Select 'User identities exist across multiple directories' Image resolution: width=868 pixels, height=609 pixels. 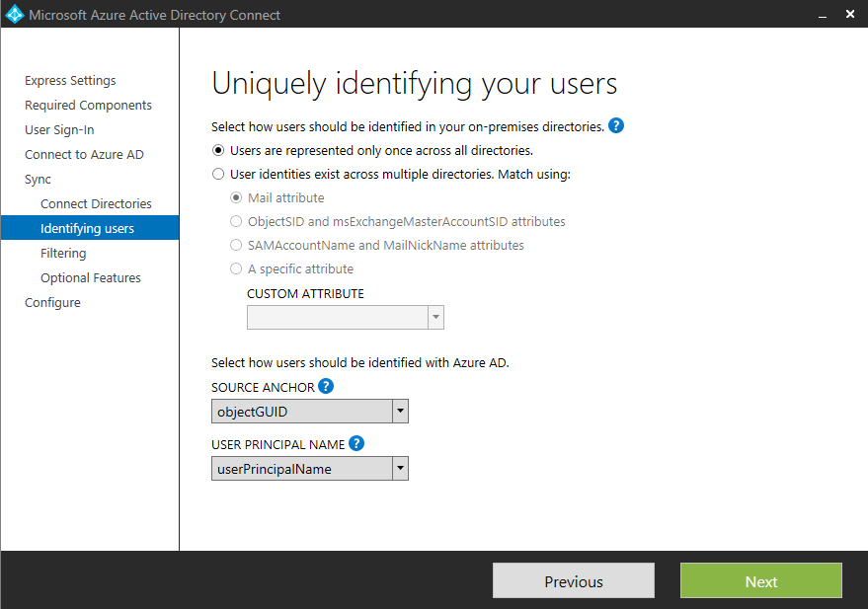pos(218,175)
